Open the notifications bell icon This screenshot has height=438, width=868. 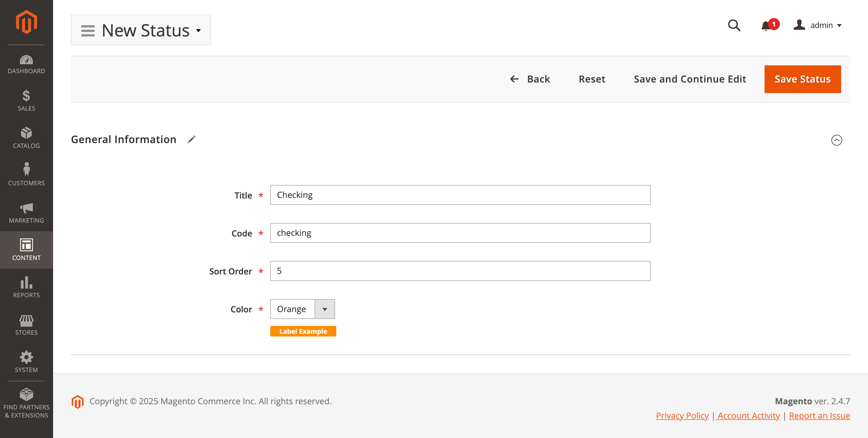pyautogui.click(x=766, y=26)
